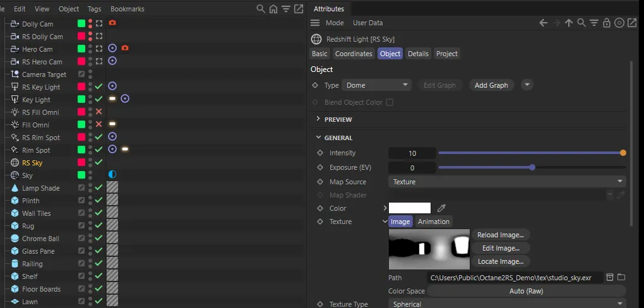Toggle the Blend Object Color checkbox

390,102
